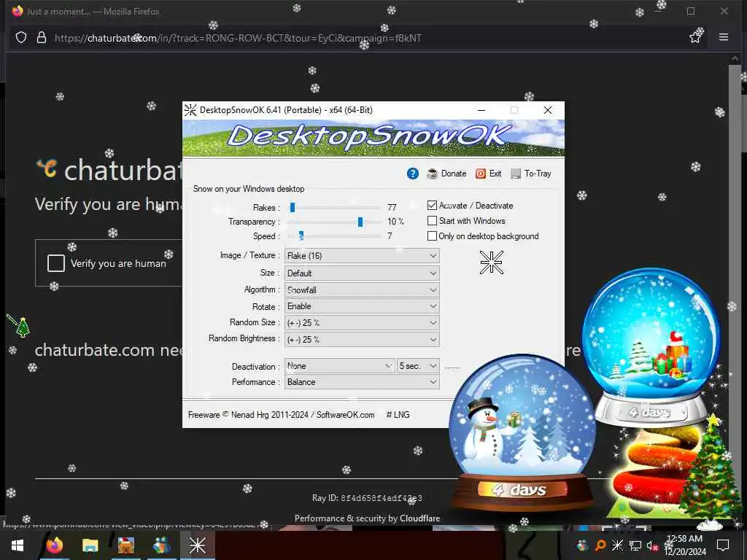Click the snowman snow globe widget
Viewport: 747px width, 560px height.
click(522, 432)
